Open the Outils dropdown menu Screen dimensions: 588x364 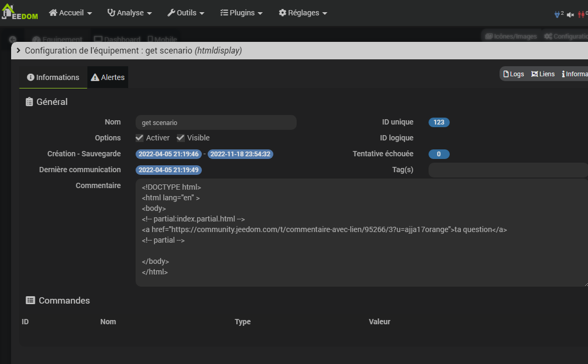(186, 13)
